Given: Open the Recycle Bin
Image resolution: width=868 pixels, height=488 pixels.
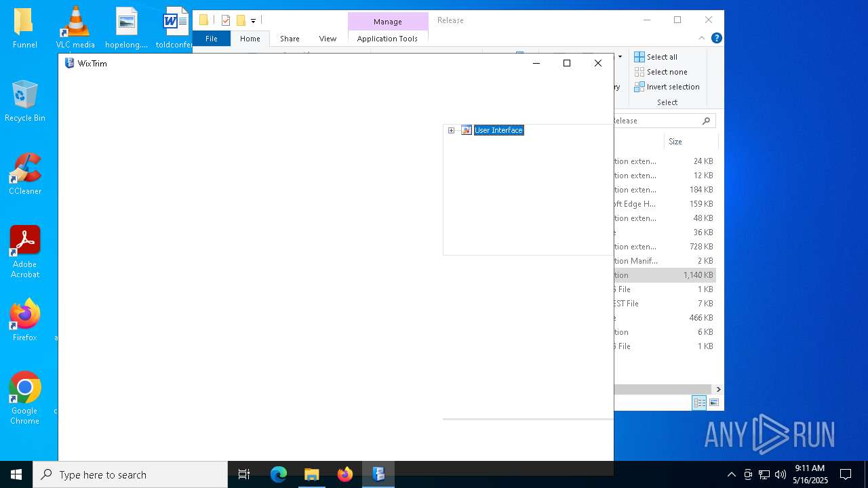Looking at the screenshot, I should coord(25,101).
